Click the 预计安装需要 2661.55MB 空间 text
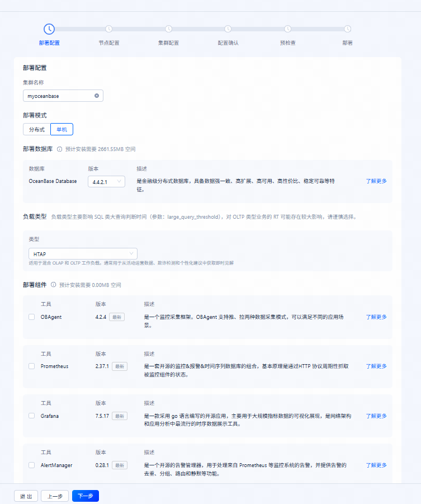Screen dimensions: 421x504 click(x=100, y=149)
